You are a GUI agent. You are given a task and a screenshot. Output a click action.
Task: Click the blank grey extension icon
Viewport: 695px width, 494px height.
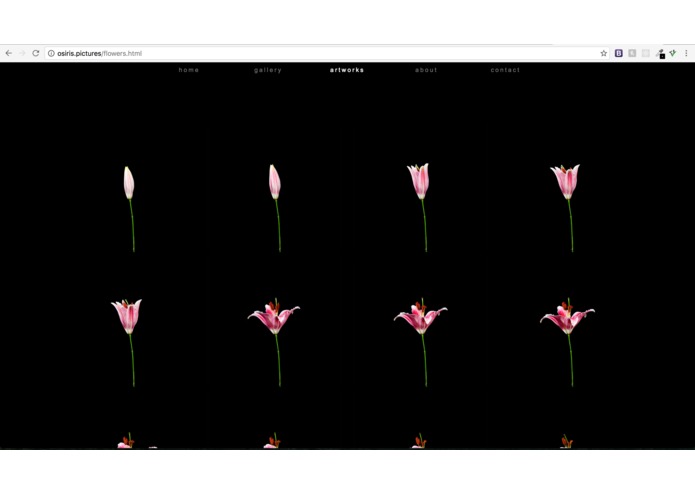[x=646, y=53]
